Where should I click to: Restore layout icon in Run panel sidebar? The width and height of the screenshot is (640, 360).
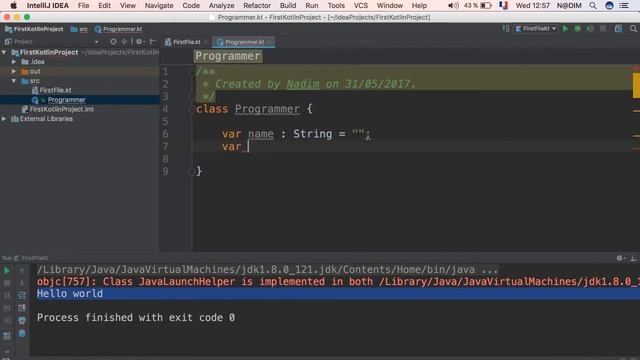[7, 336]
